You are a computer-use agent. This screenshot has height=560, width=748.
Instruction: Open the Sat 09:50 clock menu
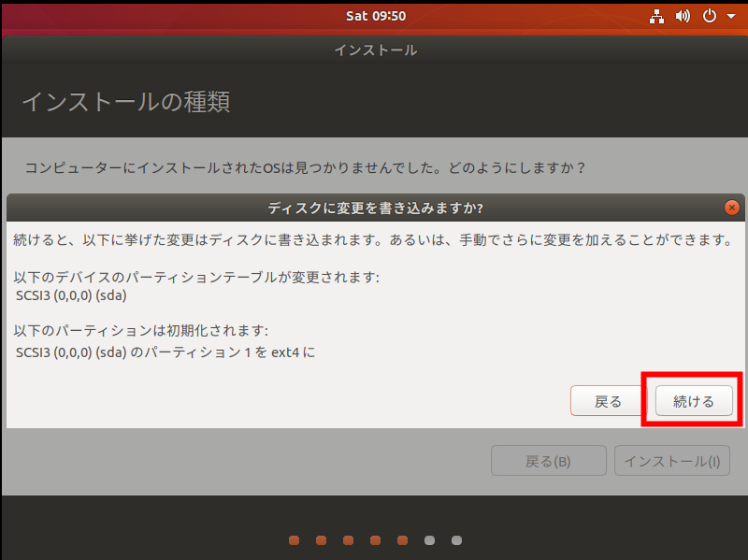[x=375, y=16]
